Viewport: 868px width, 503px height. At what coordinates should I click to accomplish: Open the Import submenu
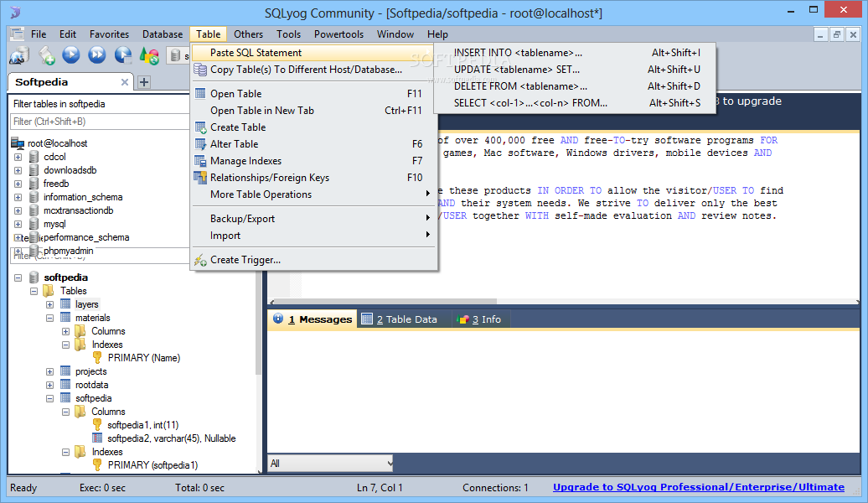(313, 236)
